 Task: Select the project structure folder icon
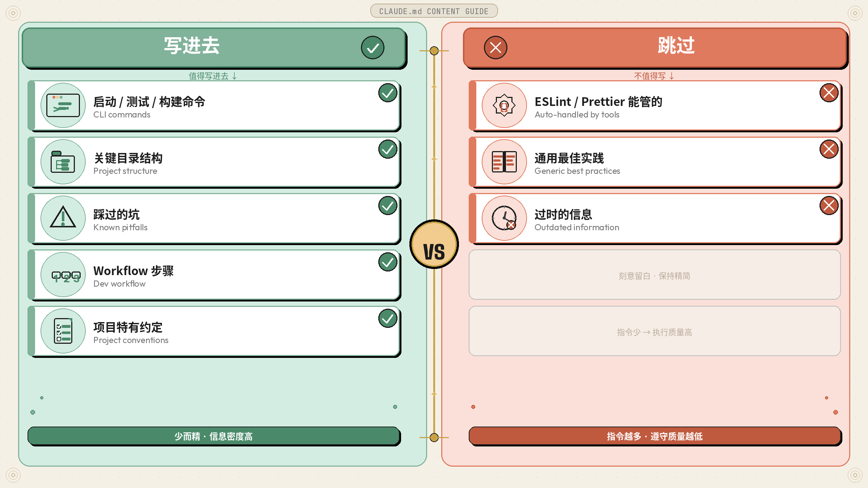(63, 162)
